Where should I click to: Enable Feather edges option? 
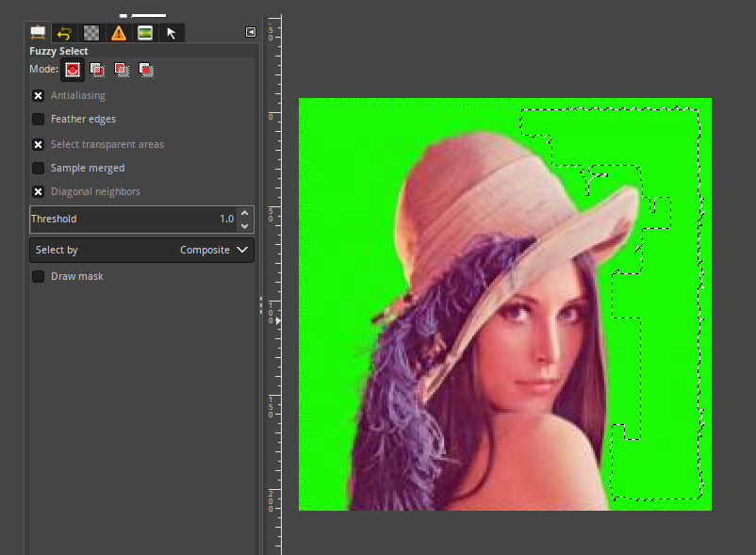coord(39,119)
